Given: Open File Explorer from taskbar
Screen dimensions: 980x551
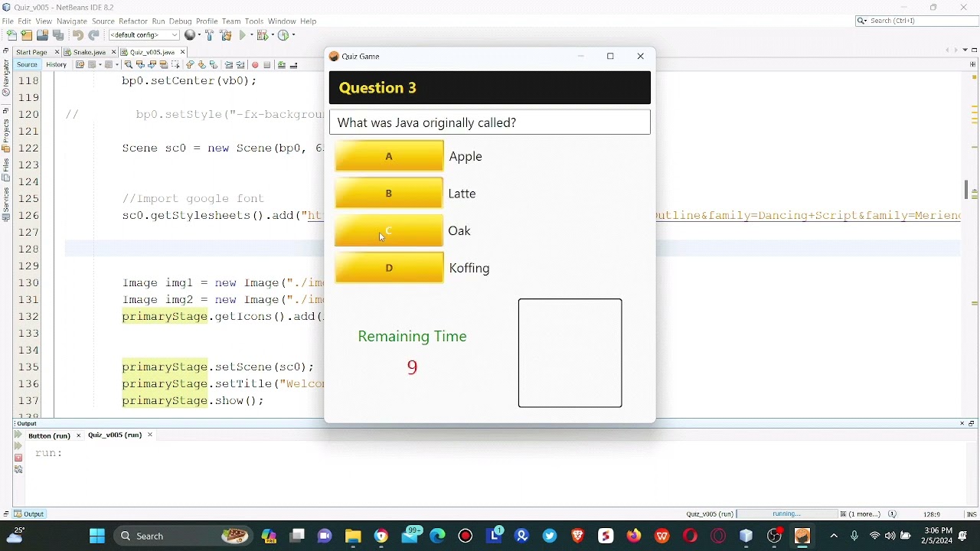Looking at the screenshot, I should [353, 536].
